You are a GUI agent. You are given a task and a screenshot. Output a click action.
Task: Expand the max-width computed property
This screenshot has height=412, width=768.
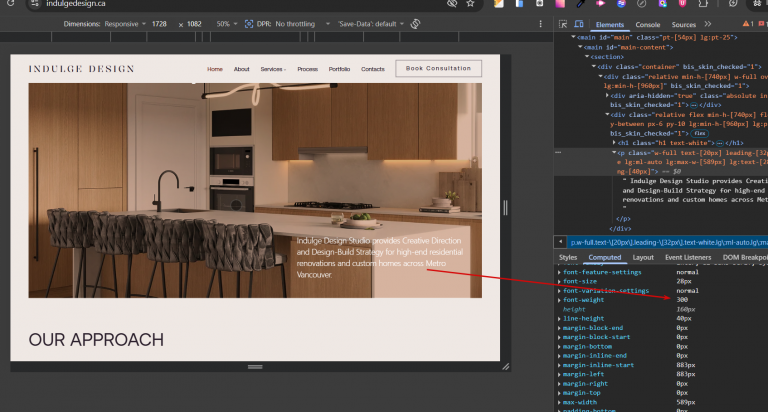[559, 402]
